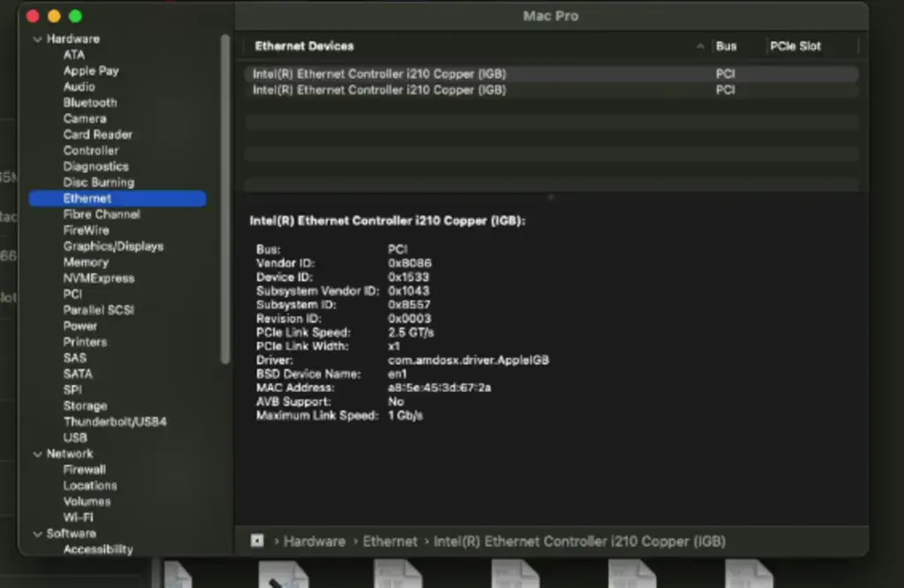The height and width of the screenshot is (588, 904).
Task: Select Fibre Channel in the sidebar
Action: pyautogui.click(x=102, y=215)
